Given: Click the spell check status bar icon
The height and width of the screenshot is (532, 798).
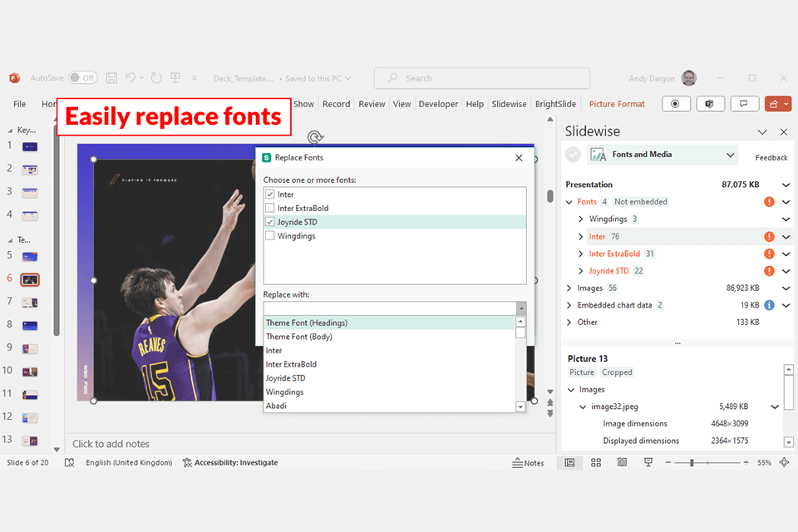Looking at the screenshot, I should click(x=69, y=462).
